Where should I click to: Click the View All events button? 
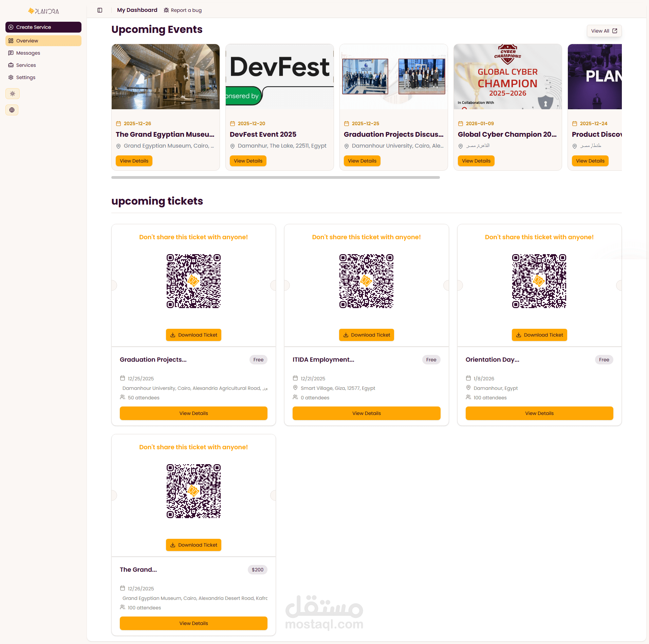pos(604,31)
